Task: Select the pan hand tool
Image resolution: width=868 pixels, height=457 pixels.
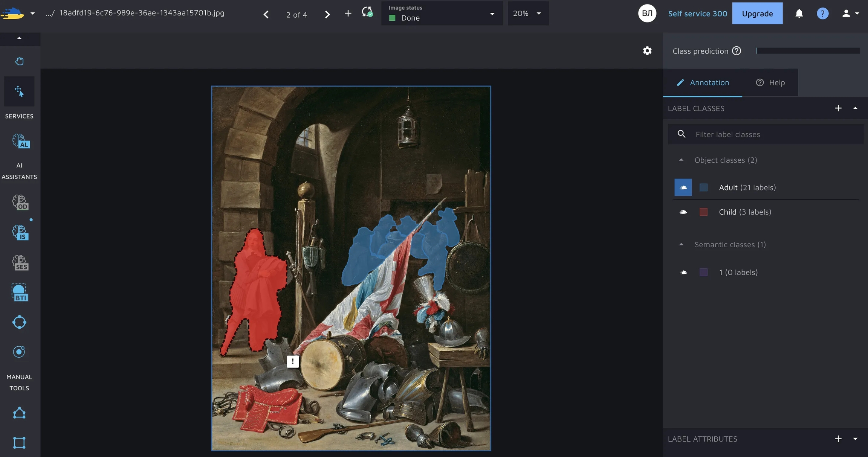Action: coord(19,61)
